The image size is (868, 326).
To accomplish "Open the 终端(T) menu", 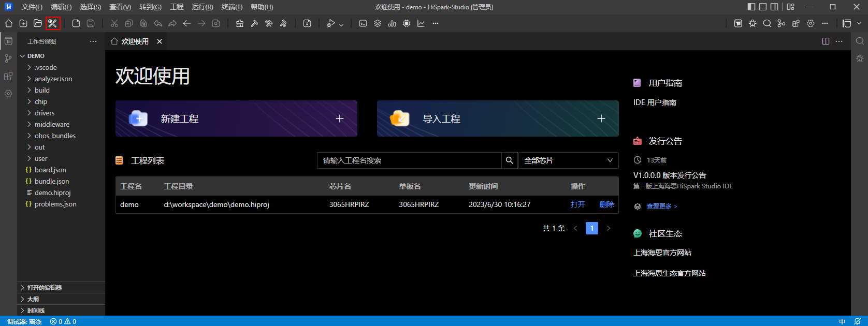I will point(232,7).
